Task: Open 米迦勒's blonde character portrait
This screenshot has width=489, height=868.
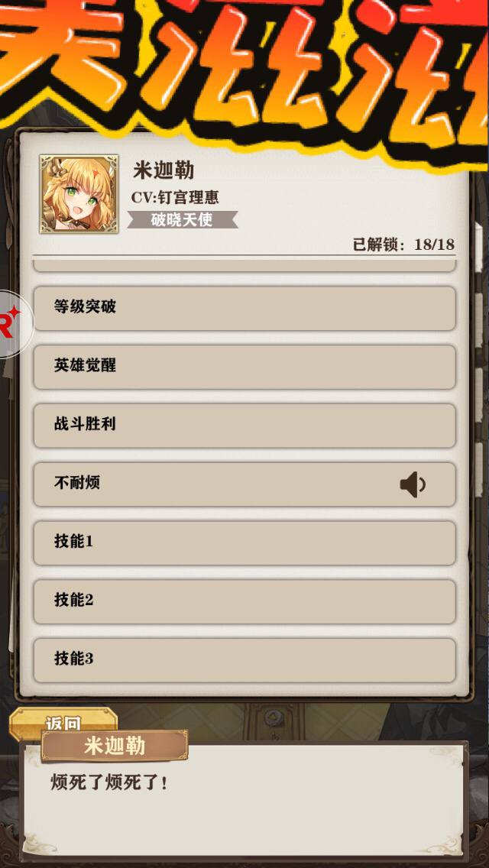Action: tap(79, 194)
